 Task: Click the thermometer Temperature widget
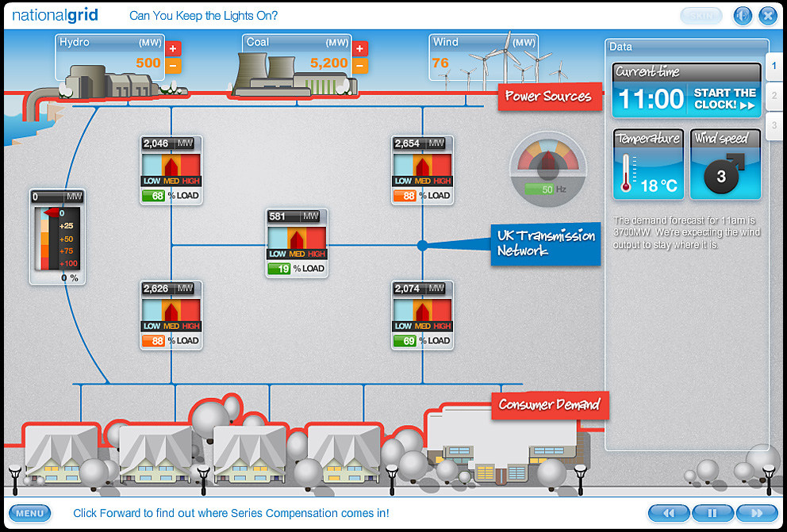[647, 165]
